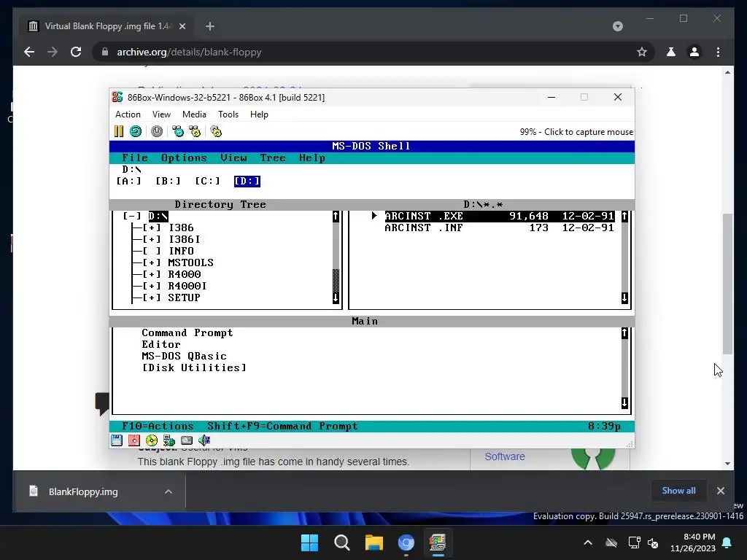
Task: Open 86Box Tools menu
Action: click(228, 114)
